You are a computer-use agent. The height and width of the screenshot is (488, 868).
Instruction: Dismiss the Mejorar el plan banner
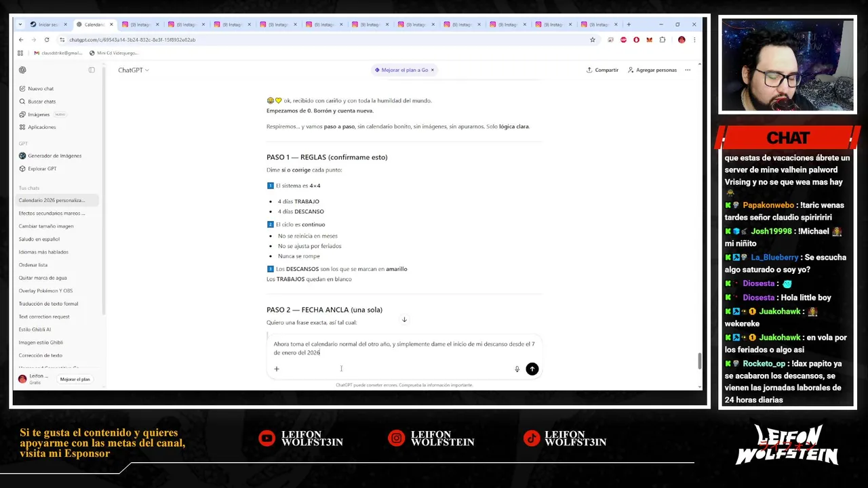click(433, 70)
